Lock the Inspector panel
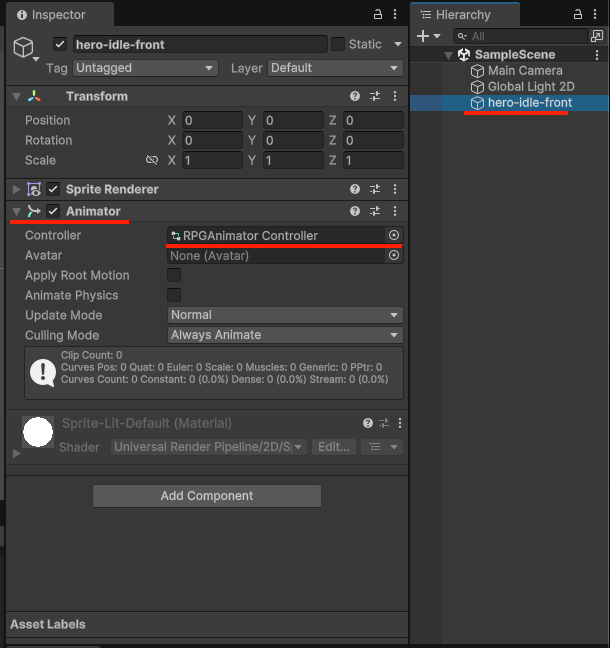 (x=378, y=14)
